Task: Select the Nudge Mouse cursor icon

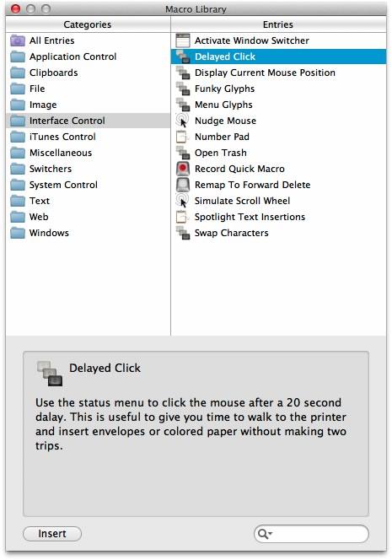Action: pos(182,121)
